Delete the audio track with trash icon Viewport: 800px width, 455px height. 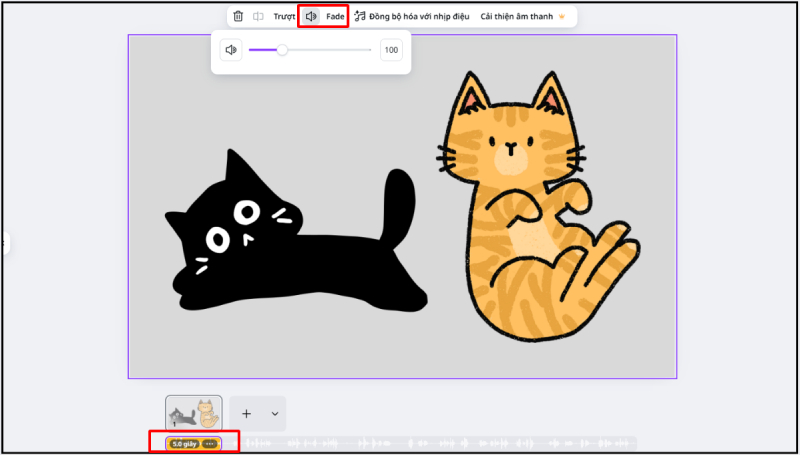coord(238,16)
